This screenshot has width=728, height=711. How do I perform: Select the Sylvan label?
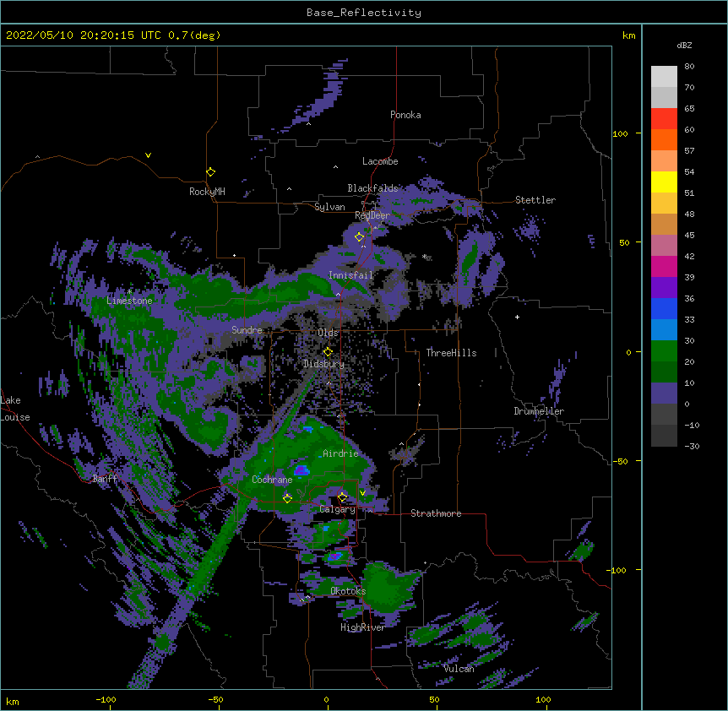tap(329, 207)
